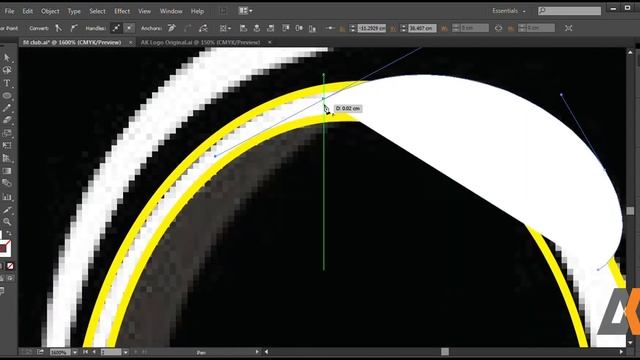This screenshot has height=360, width=640.
Task: Select the Perspective Grid tool
Action: click(7, 158)
